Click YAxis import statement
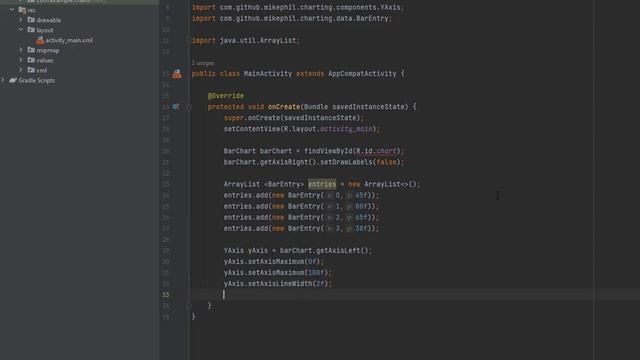640x360 pixels. pos(298,7)
